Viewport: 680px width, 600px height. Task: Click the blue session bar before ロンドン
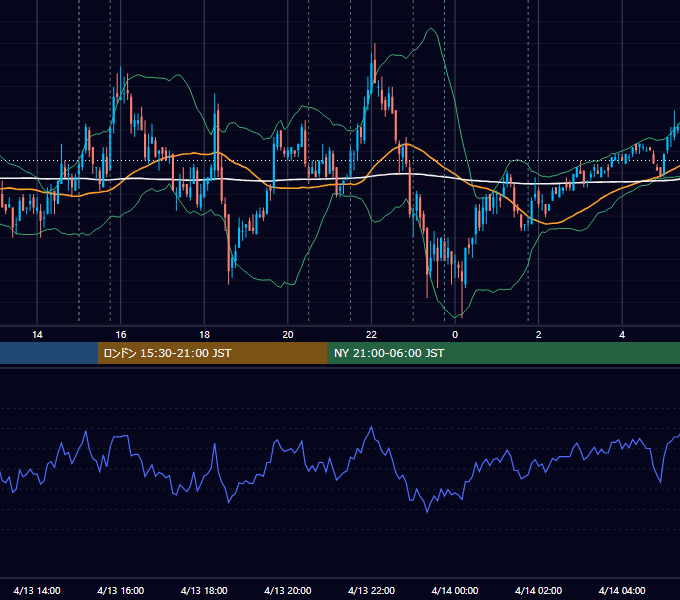[49, 353]
